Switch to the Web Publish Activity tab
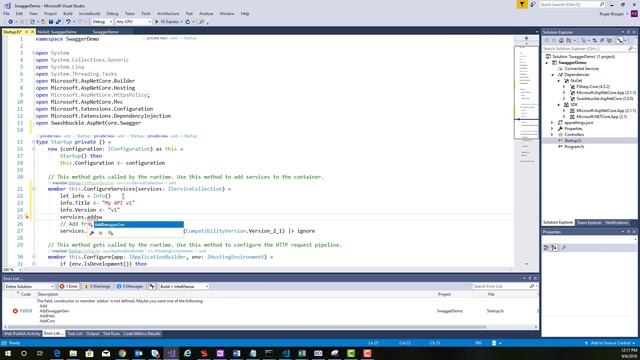Image resolution: width=640 pixels, height=360 pixels. [x=22, y=334]
